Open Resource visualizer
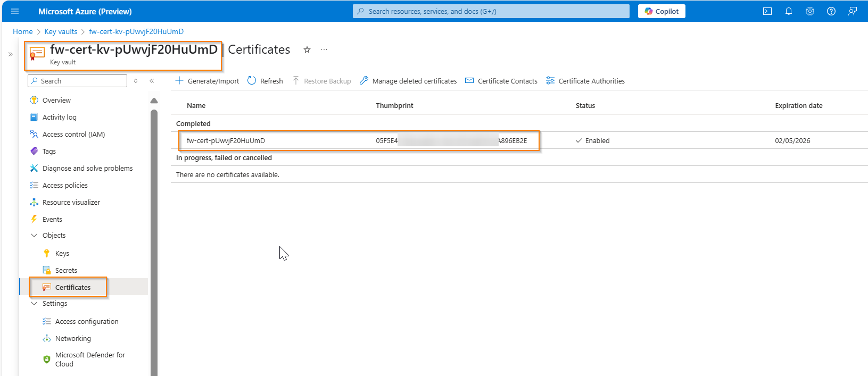 (x=71, y=202)
